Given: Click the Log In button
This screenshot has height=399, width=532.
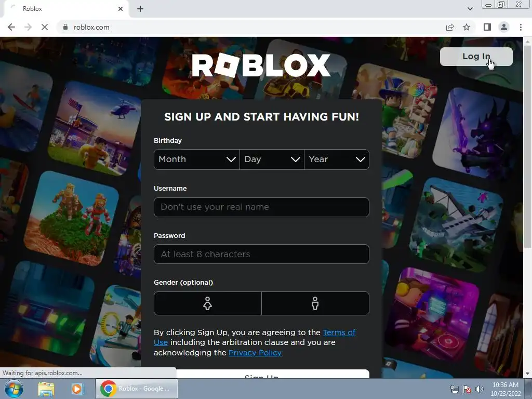Looking at the screenshot, I should [476, 56].
